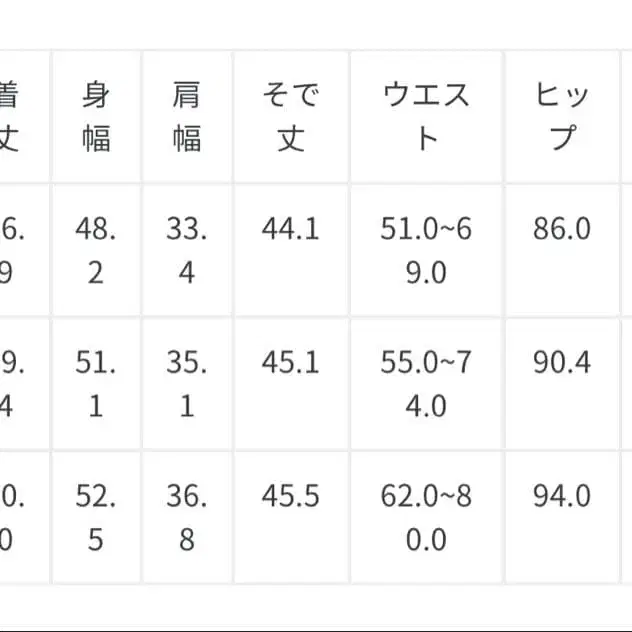Click the 62.0~80.0 waist cell
Screen dimensions: 632x632
coord(426,518)
